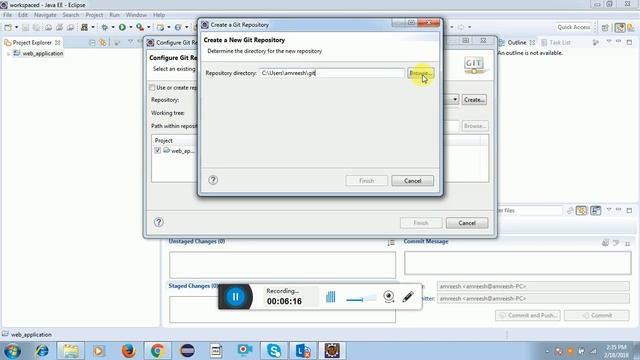Screen dimensions: 640x360
Task: Click the webcam icon on recorder bar
Action: click(389, 296)
